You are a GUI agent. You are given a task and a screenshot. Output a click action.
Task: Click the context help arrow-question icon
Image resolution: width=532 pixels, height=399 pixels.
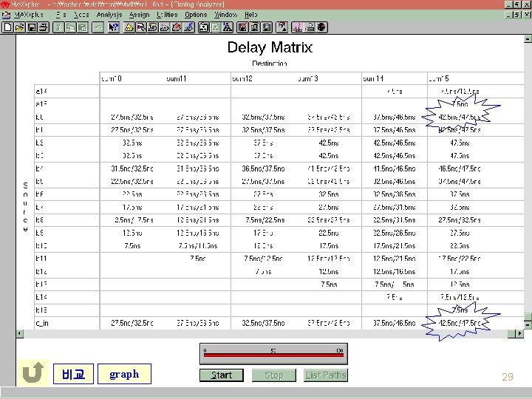pos(113,27)
